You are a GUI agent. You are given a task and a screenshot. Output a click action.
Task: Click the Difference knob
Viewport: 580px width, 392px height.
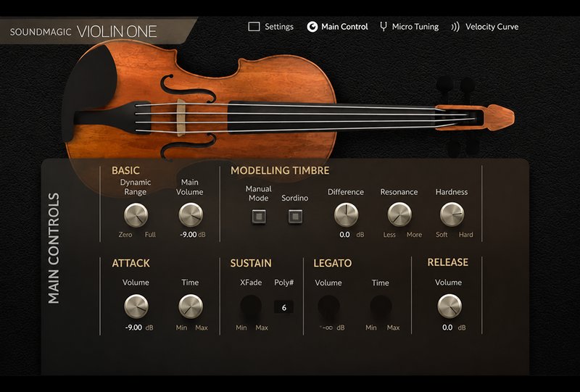(x=347, y=214)
